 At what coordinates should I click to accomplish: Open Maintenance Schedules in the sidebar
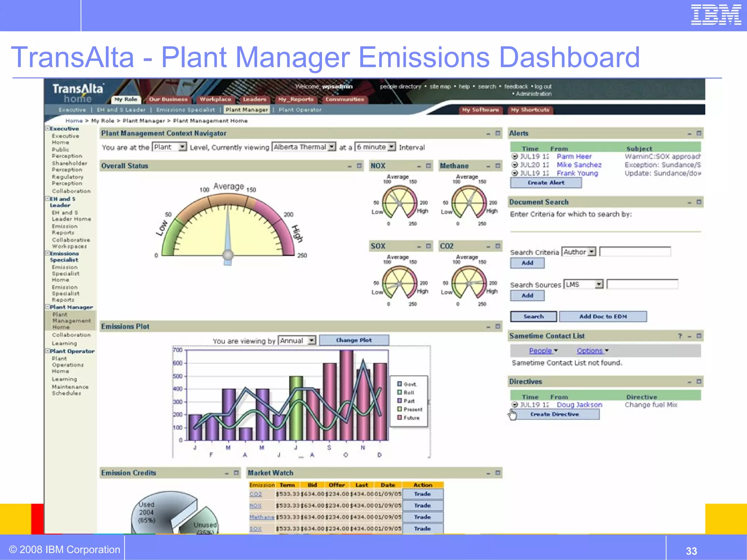[x=70, y=390]
